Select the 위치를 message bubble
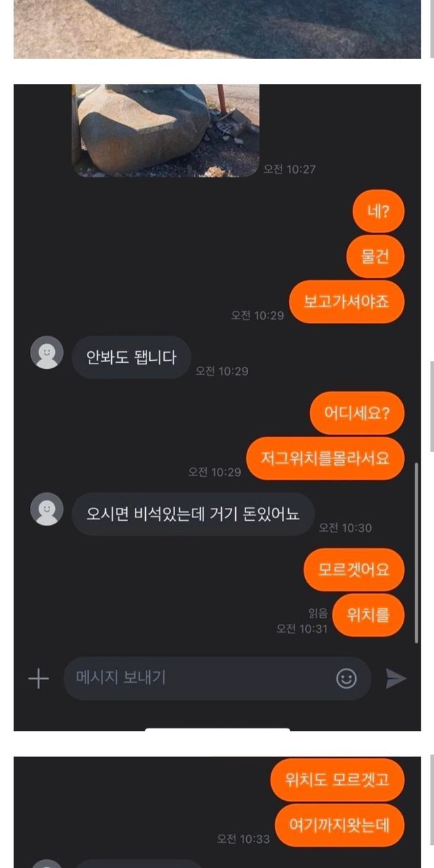The width and height of the screenshot is (434, 868). point(369,615)
